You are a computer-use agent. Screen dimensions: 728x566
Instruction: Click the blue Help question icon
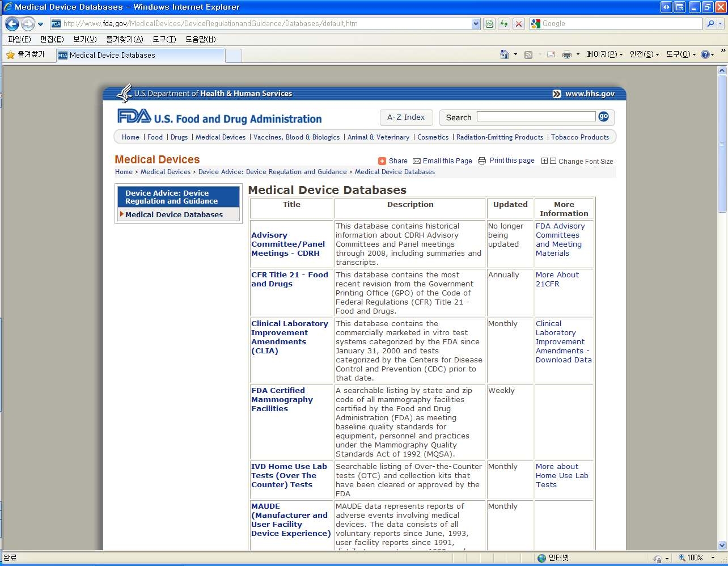[705, 54]
